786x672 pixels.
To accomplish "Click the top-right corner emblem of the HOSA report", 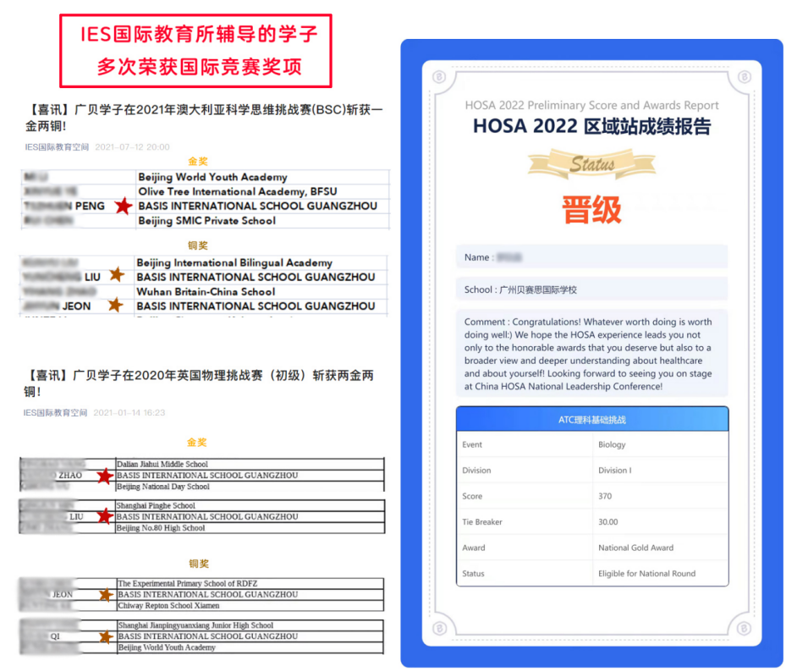I will point(745,77).
